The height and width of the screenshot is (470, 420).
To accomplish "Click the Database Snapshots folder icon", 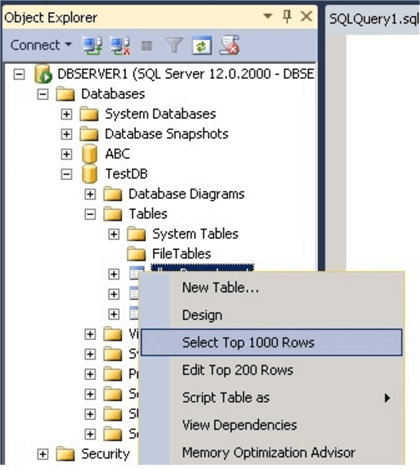I will [x=89, y=134].
